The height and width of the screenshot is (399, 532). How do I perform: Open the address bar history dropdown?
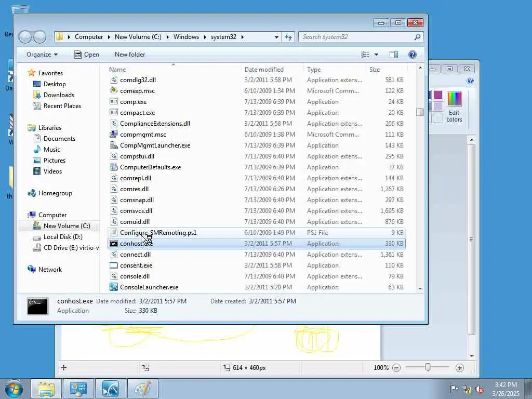[x=276, y=37]
